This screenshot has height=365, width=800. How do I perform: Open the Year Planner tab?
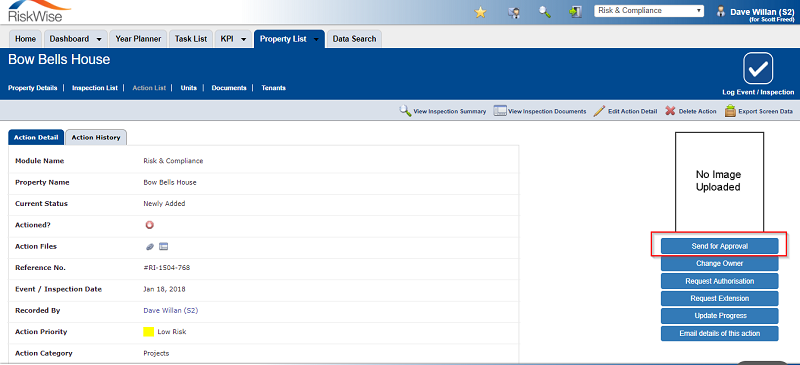(x=138, y=39)
